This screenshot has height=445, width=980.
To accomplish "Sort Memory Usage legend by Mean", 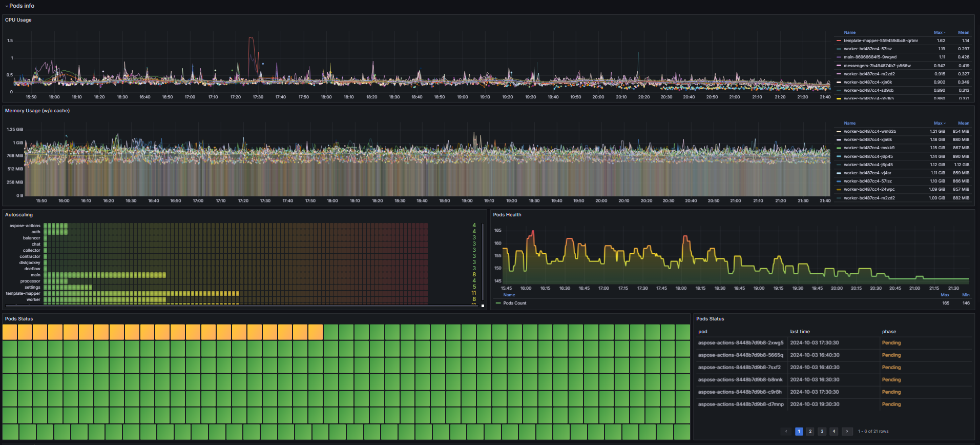I will pos(964,123).
